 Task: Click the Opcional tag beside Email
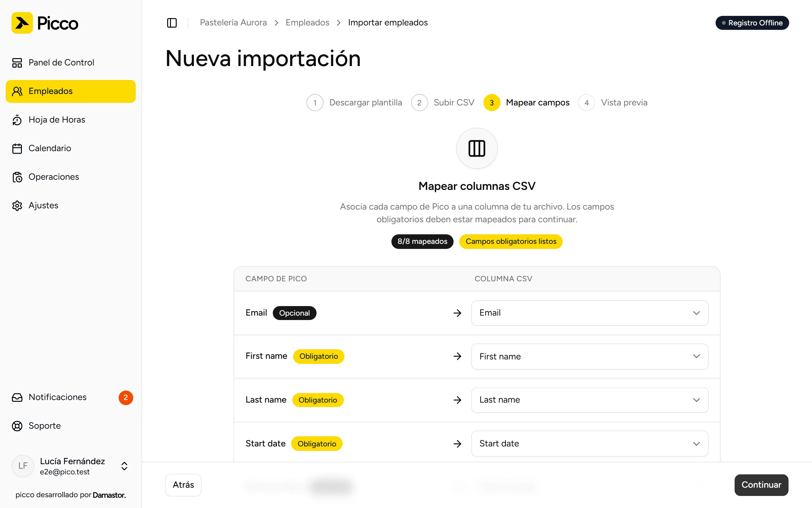point(294,313)
